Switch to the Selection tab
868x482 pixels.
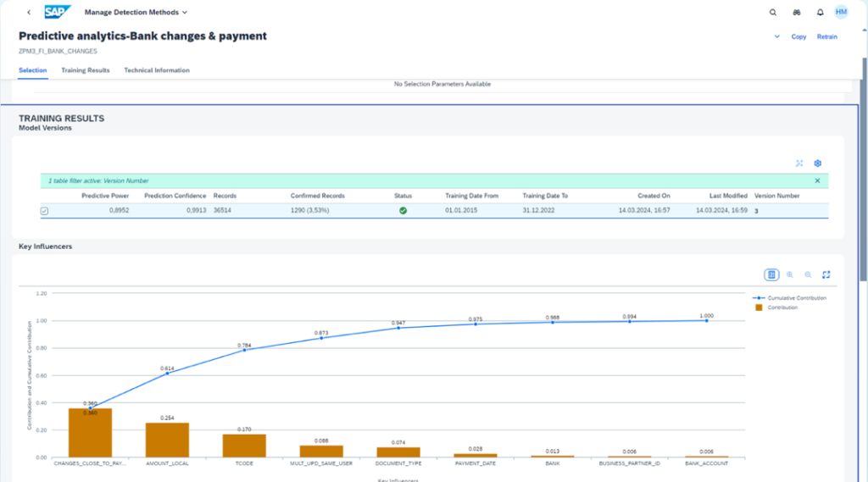(x=33, y=70)
